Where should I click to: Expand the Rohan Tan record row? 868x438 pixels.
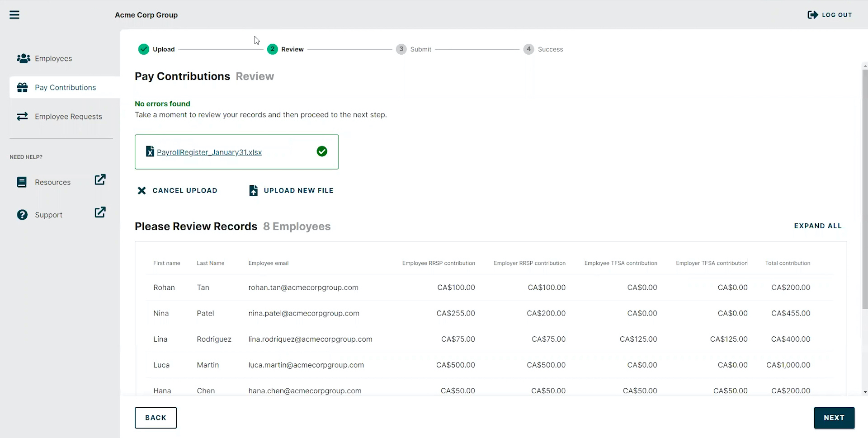[490, 287]
